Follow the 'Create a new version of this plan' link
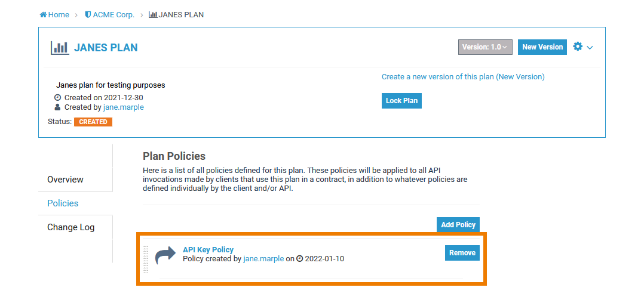This screenshot has height=306, width=644. pyautogui.click(x=463, y=77)
